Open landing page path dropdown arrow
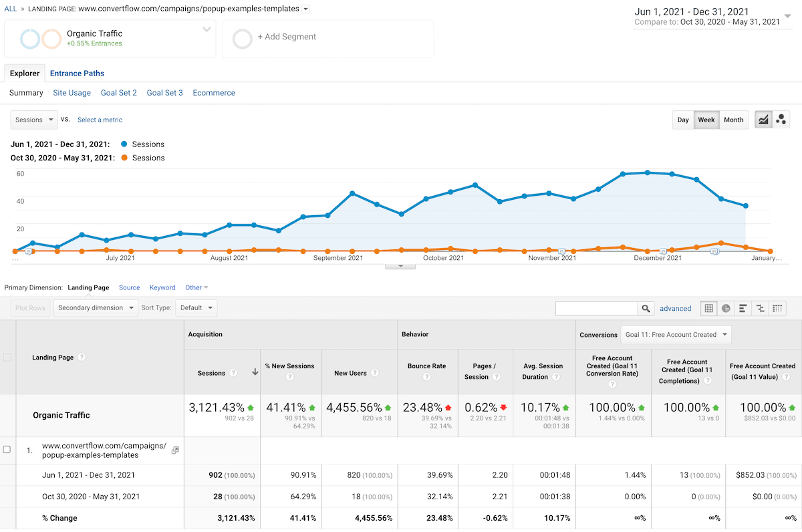This screenshot has height=532, width=802. [x=306, y=9]
